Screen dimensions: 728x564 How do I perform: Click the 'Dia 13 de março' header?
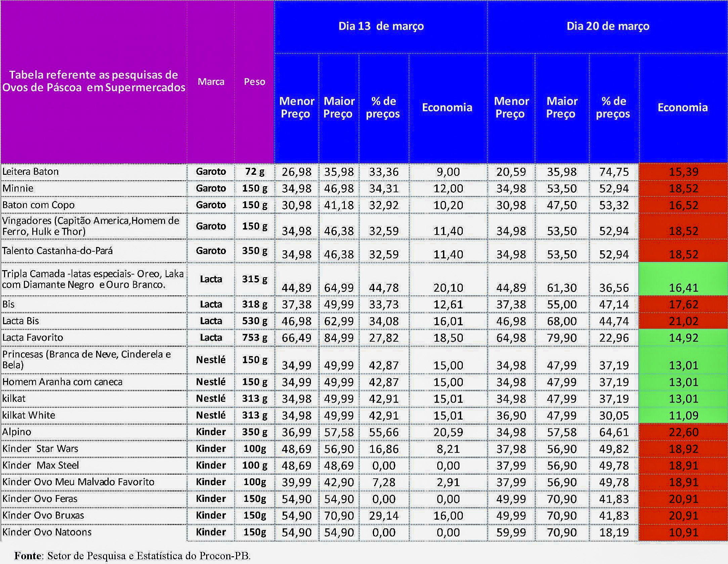tap(381, 26)
